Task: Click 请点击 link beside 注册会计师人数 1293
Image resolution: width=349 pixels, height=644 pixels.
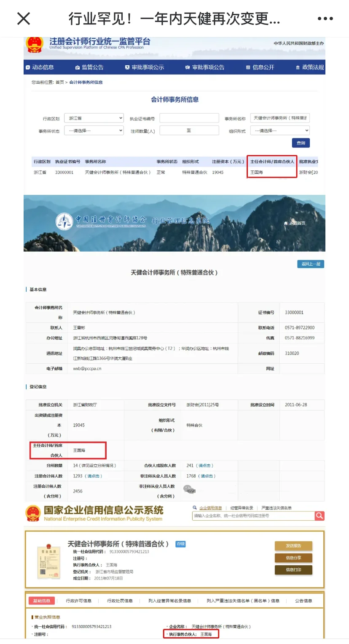Action: tap(94, 476)
